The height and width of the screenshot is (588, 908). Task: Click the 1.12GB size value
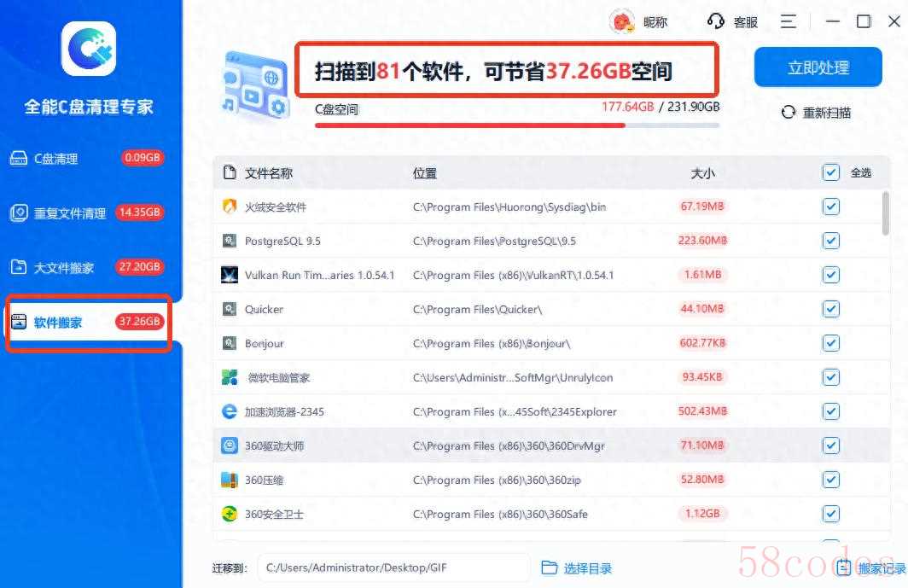702,514
